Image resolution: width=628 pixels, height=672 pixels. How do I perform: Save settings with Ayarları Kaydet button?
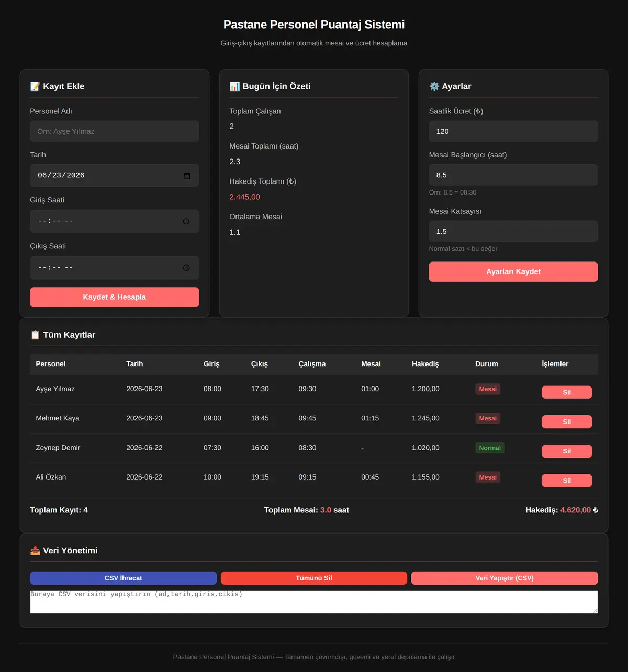(513, 272)
